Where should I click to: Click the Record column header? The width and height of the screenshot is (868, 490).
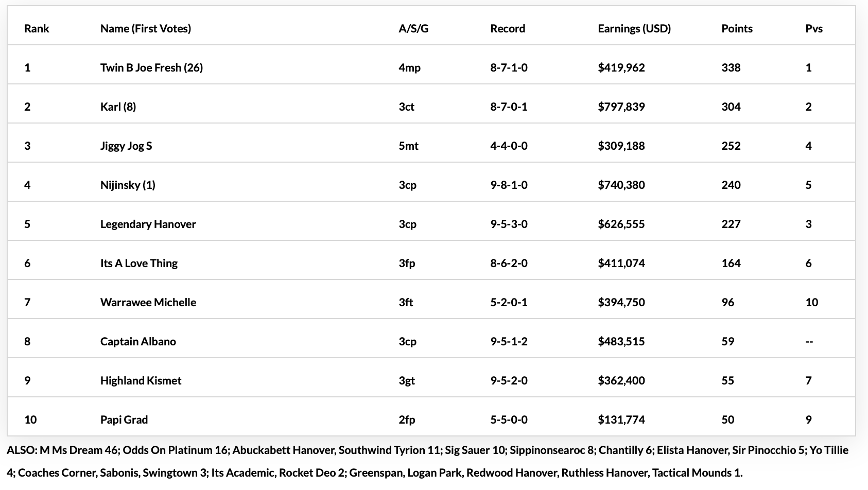point(508,28)
